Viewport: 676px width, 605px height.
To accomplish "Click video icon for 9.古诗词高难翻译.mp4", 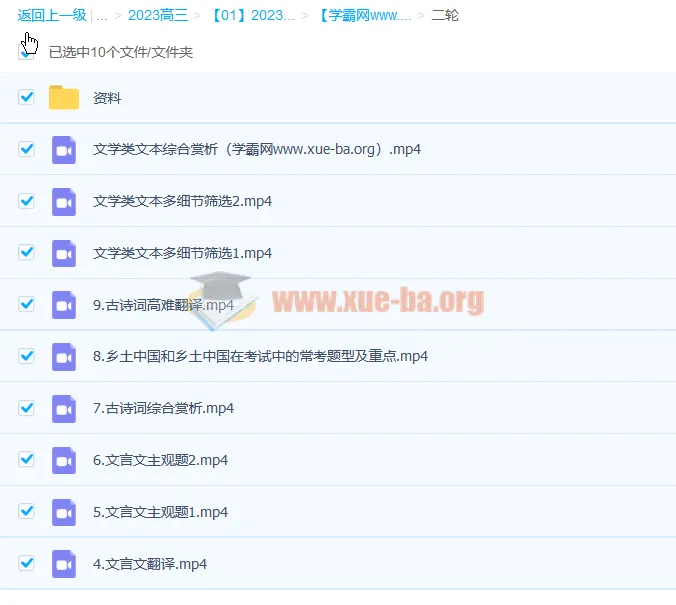I will click(64, 305).
